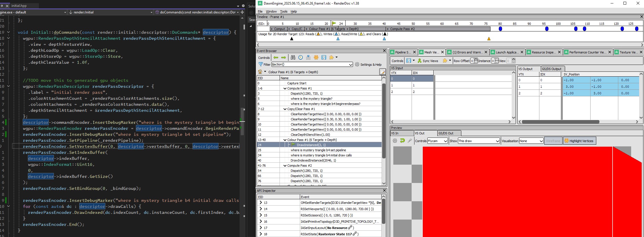Click Visual Studio editor settings gear icon
Viewport: 644px width, 237px height.
tap(243, 6)
